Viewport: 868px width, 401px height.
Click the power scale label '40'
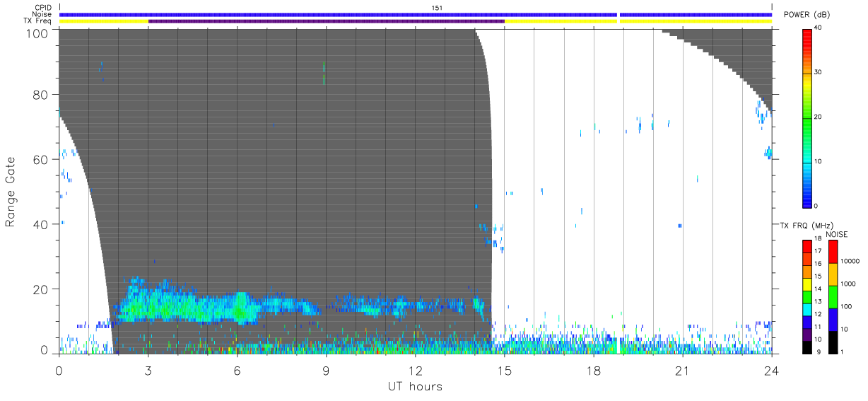[818, 28]
